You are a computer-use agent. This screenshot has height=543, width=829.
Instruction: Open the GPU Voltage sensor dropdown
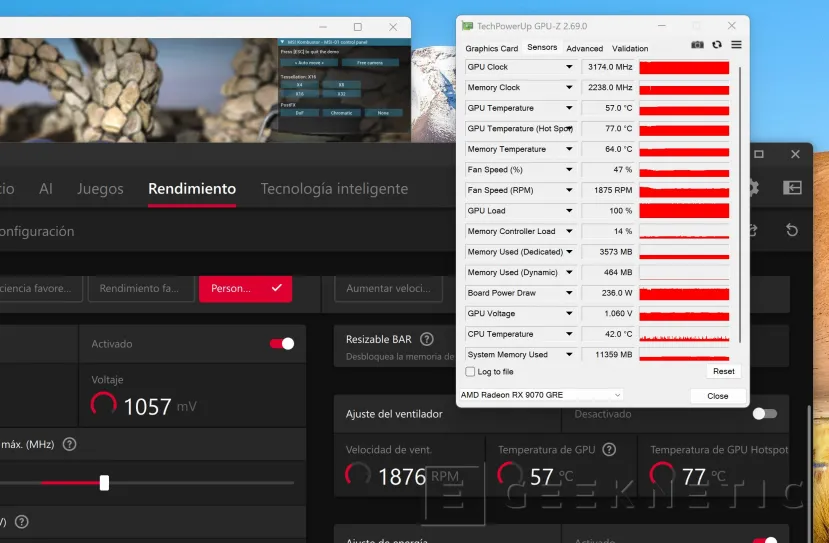pyautogui.click(x=569, y=314)
